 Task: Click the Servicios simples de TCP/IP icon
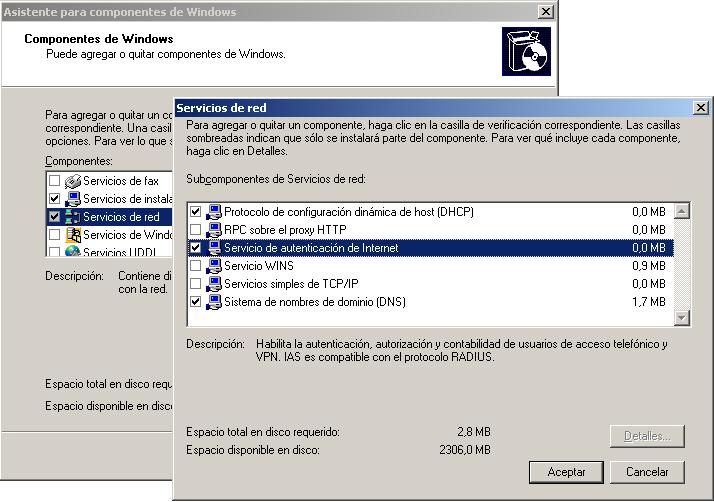click(213, 284)
